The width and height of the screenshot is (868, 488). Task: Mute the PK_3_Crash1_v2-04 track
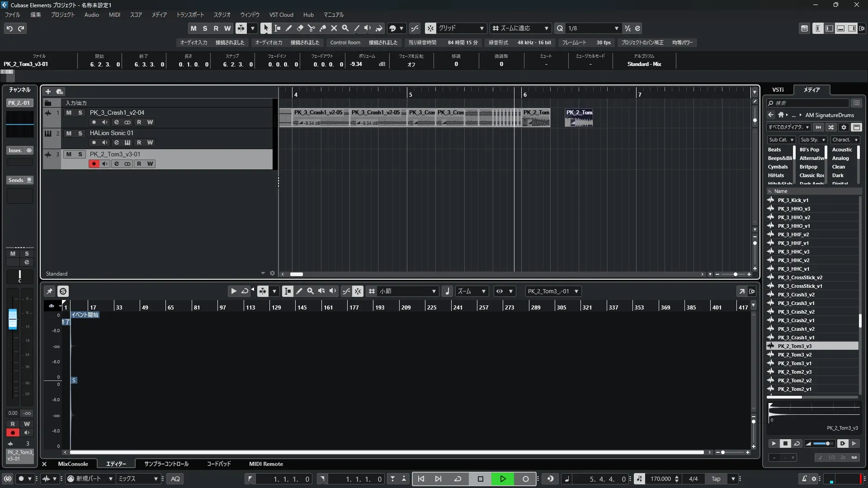click(x=69, y=113)
